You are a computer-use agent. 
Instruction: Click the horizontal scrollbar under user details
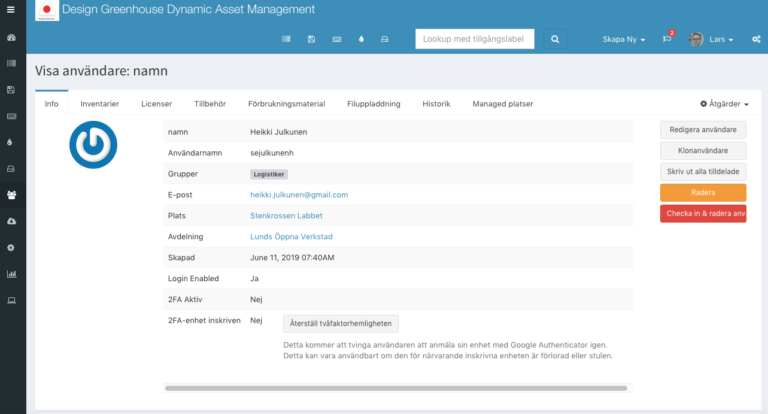[396, 387]
